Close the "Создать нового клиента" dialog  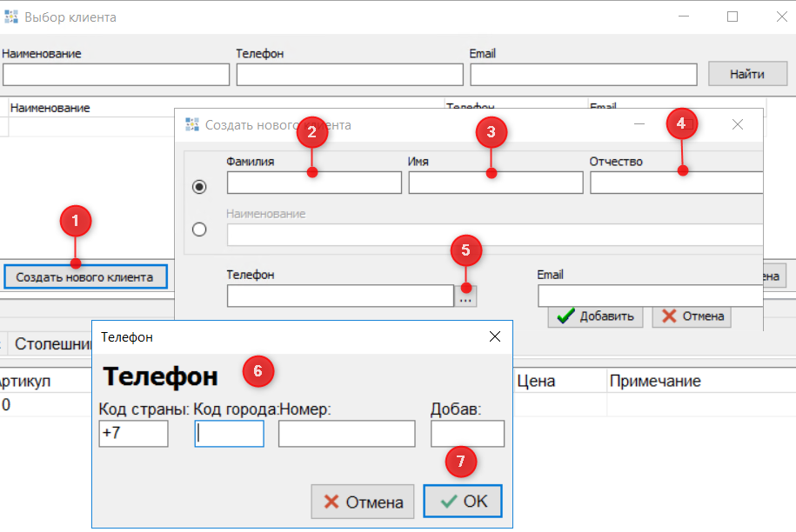pyautogui.click(x=738, y=124)
